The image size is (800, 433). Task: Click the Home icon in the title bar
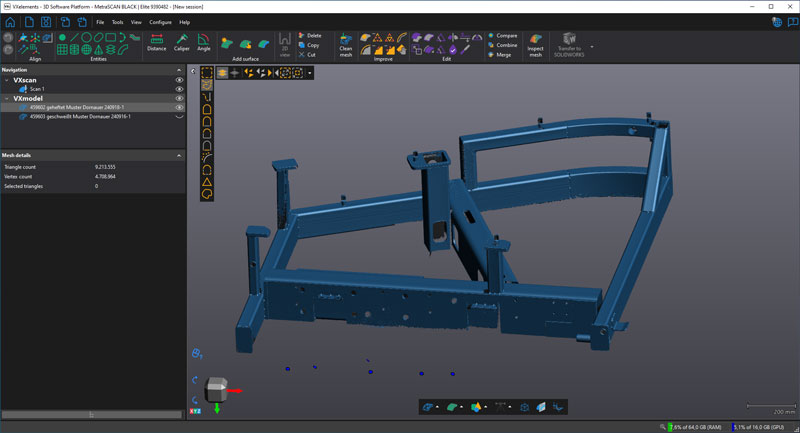tap(10, 21)
